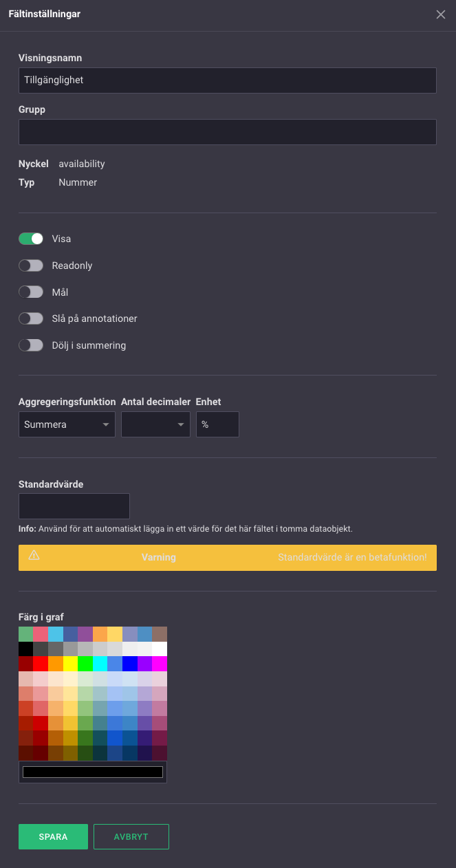This screenshot has width=456, height=868.
Task: Expand the Antal decimaler dropdown
Action: [x=155, y=424]
